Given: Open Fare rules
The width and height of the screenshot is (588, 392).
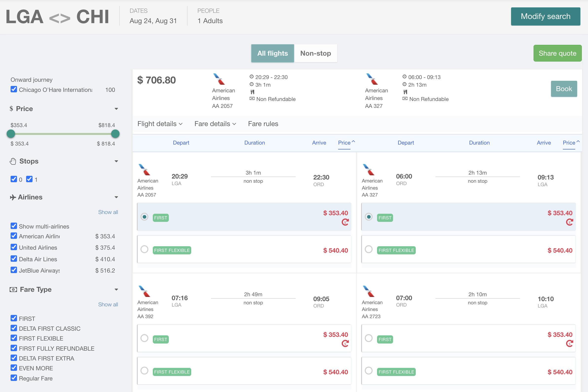Looking at the screenshot, I should pyautogui.click(x=263, y=124).
